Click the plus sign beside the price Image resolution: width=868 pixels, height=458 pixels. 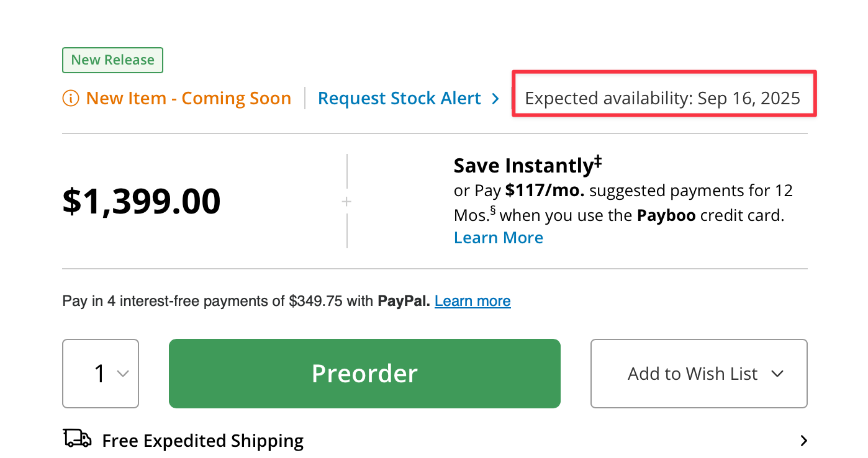pyautogui.click(x=346, y=202)
